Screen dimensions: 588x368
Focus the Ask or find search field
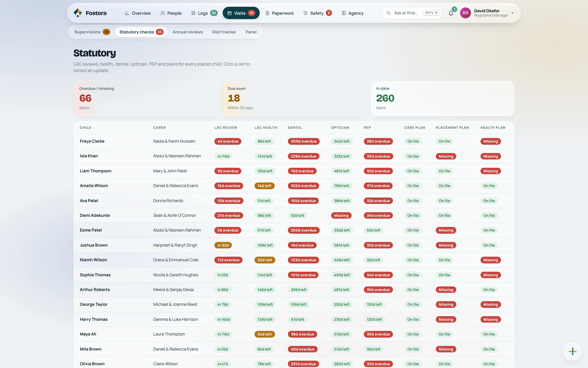click(x=412, y=13)
